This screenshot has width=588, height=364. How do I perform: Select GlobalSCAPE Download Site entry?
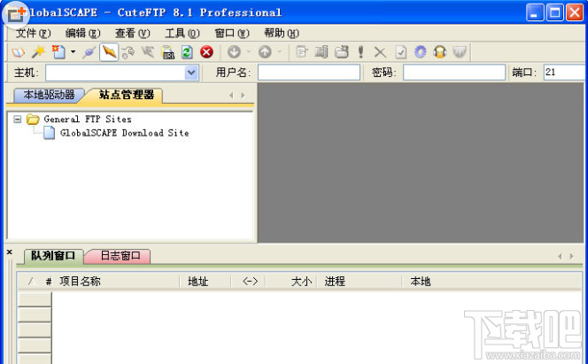tap(125, 133)
